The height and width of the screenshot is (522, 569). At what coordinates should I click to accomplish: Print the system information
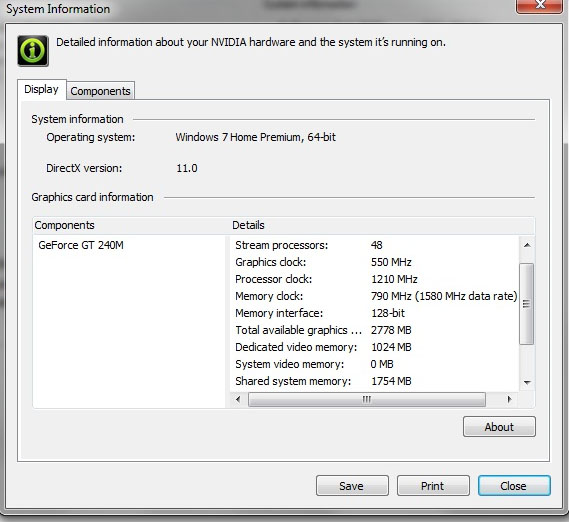[x=433, y=486]
